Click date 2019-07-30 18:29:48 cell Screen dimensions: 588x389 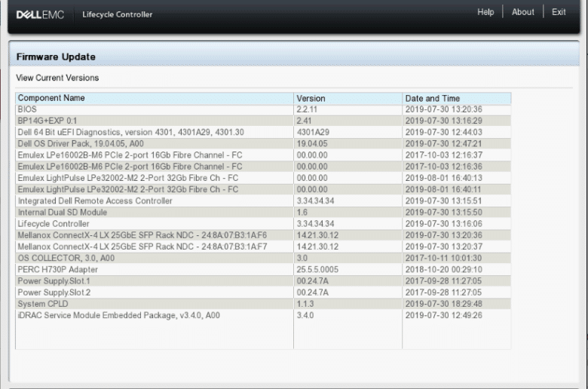[457, 304]
